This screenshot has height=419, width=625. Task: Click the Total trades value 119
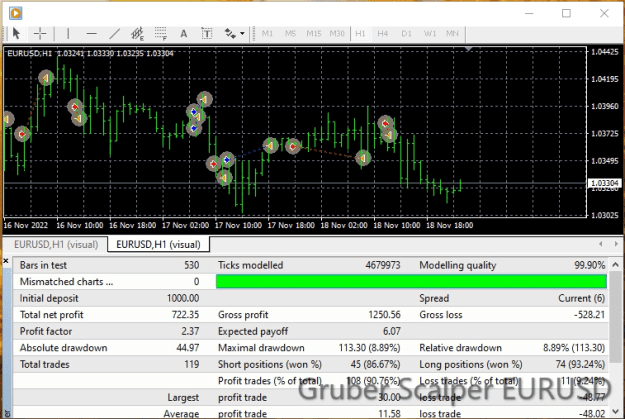(192, 364)
